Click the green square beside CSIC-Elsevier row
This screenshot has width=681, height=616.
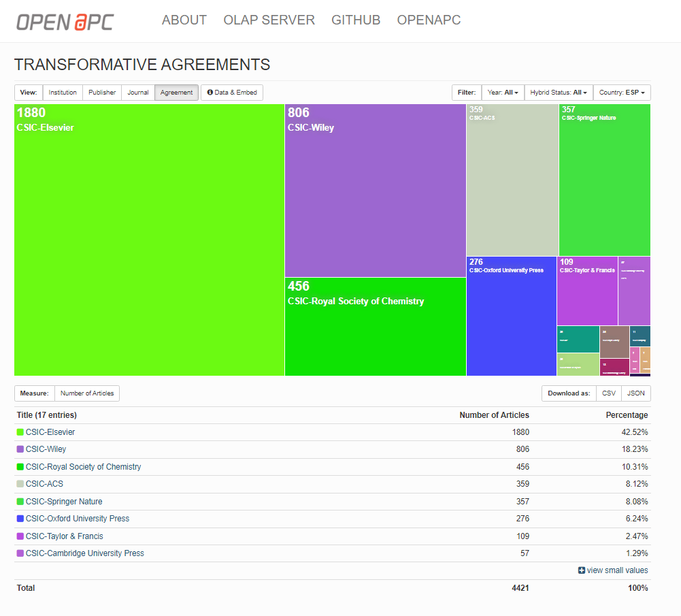pos(19,432)
